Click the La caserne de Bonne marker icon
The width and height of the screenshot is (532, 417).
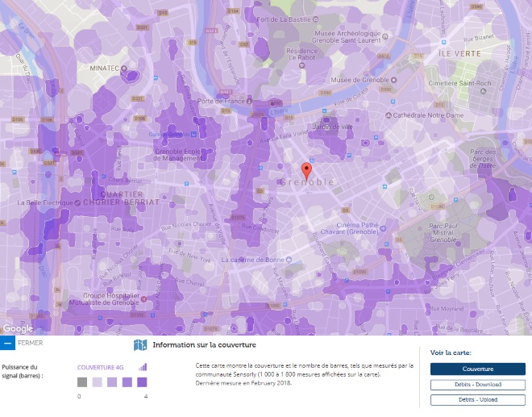(289, 260)
